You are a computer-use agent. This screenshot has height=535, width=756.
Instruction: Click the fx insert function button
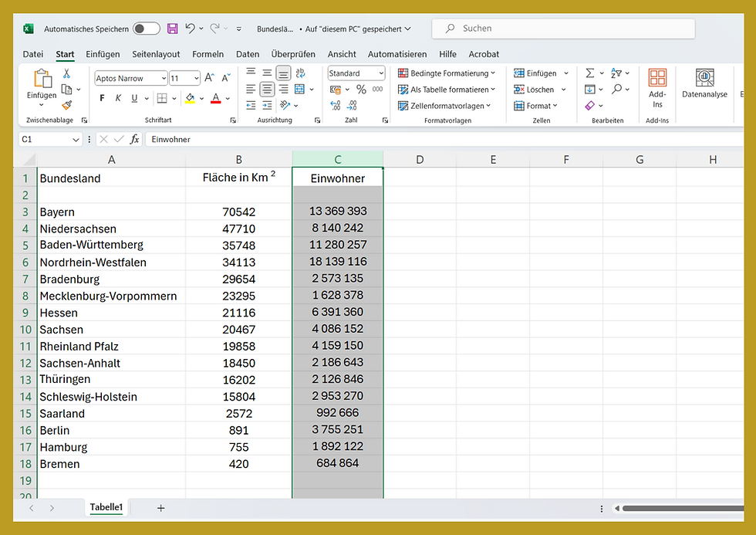click(x=134, y=140)
